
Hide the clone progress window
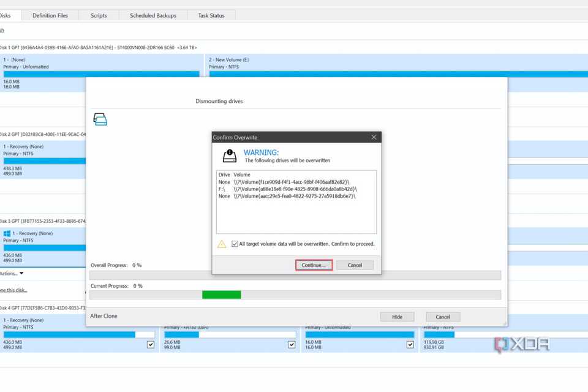397,316
